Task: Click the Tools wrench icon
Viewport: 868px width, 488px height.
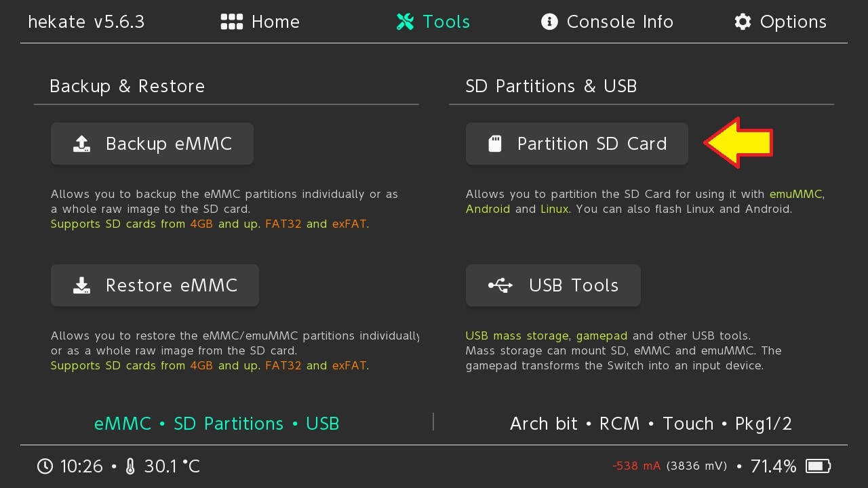Action: (x=405, y=22)
